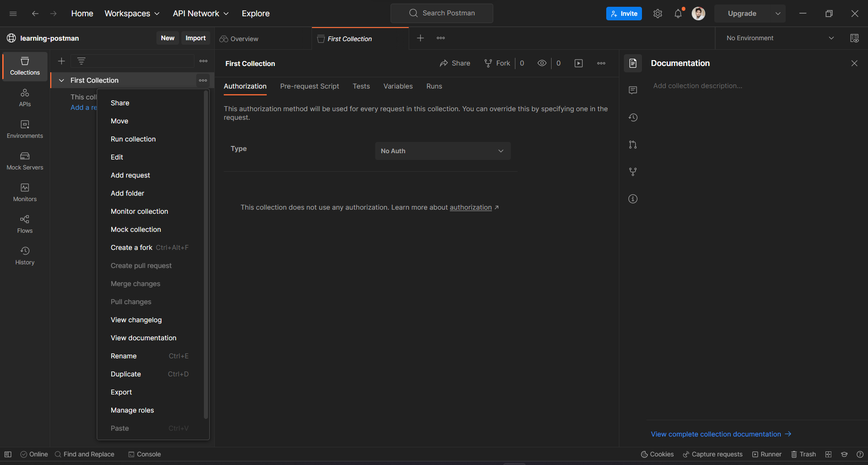This screenshot has width=868, height=465.
Task: Open the notifications bell
Action: [x=678, y=14]
